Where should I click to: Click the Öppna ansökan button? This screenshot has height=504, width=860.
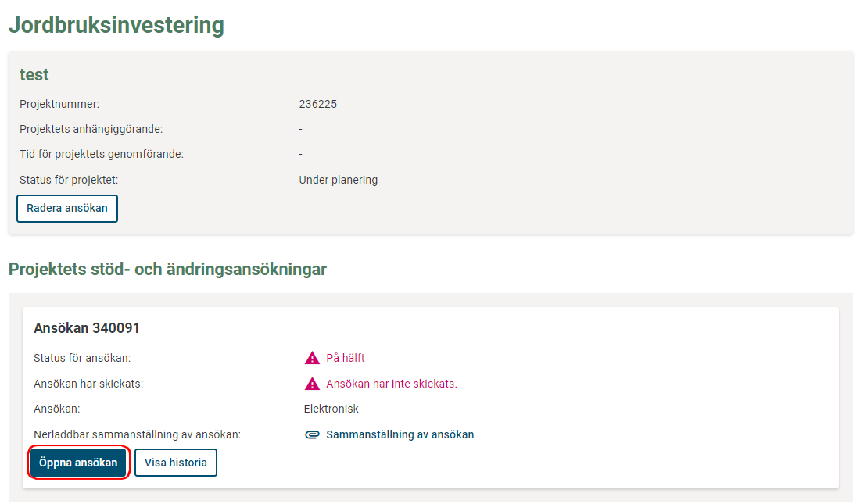[x=78, y=463]
